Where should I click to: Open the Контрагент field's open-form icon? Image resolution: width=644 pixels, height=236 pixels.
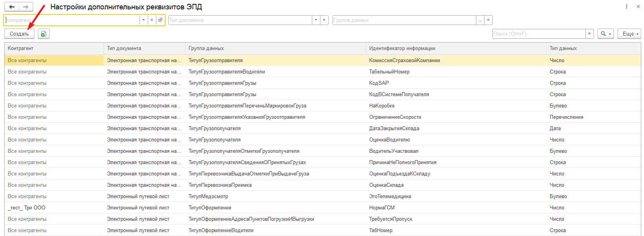(160, 20)
